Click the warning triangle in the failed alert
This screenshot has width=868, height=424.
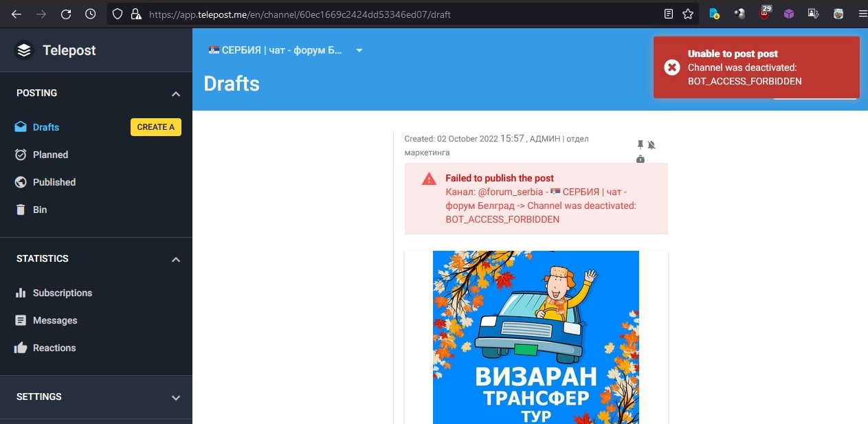coord(429,179)
